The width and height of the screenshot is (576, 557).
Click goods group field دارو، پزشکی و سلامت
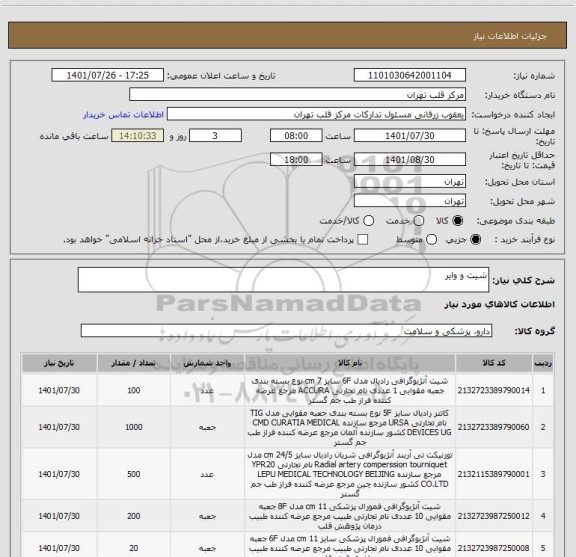click(x=286, y=331)
